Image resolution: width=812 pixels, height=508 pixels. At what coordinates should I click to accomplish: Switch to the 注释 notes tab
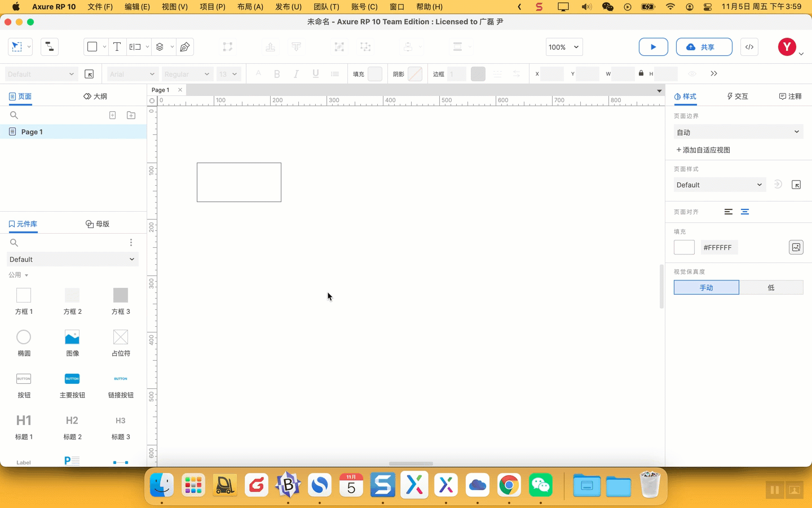[x=791, y=97]
